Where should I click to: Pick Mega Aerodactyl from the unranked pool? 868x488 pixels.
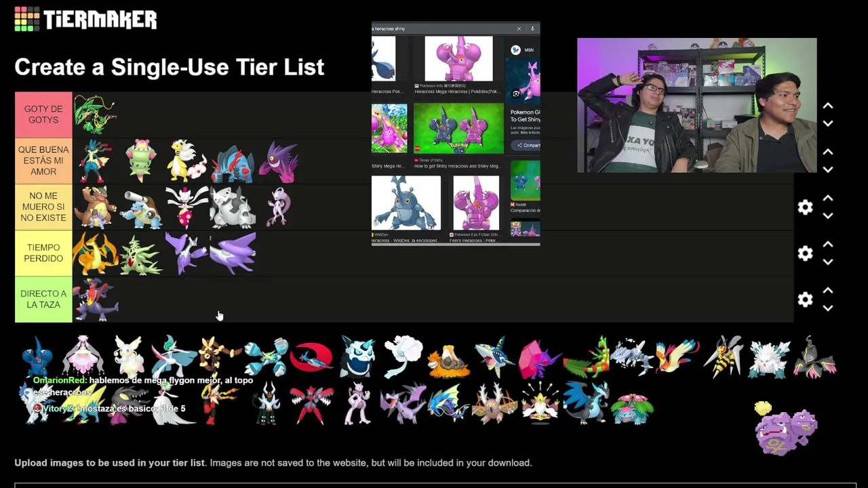click(x=403, y=403)
